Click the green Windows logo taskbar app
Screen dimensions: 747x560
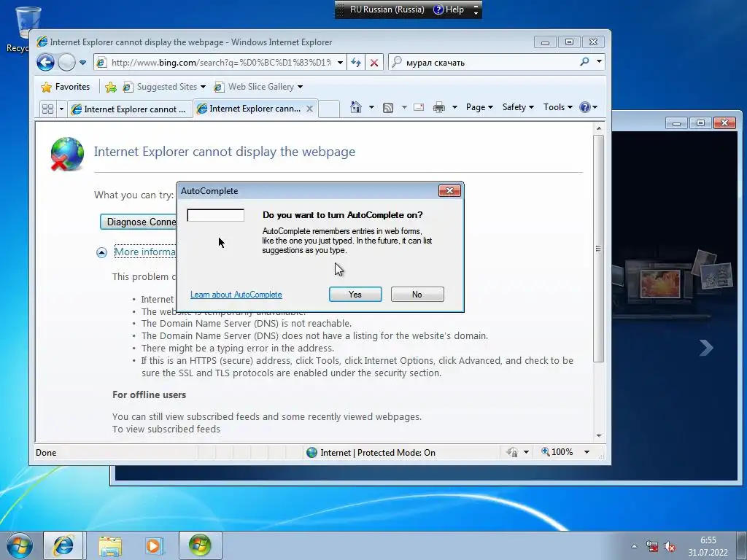[x=200, y=545]
